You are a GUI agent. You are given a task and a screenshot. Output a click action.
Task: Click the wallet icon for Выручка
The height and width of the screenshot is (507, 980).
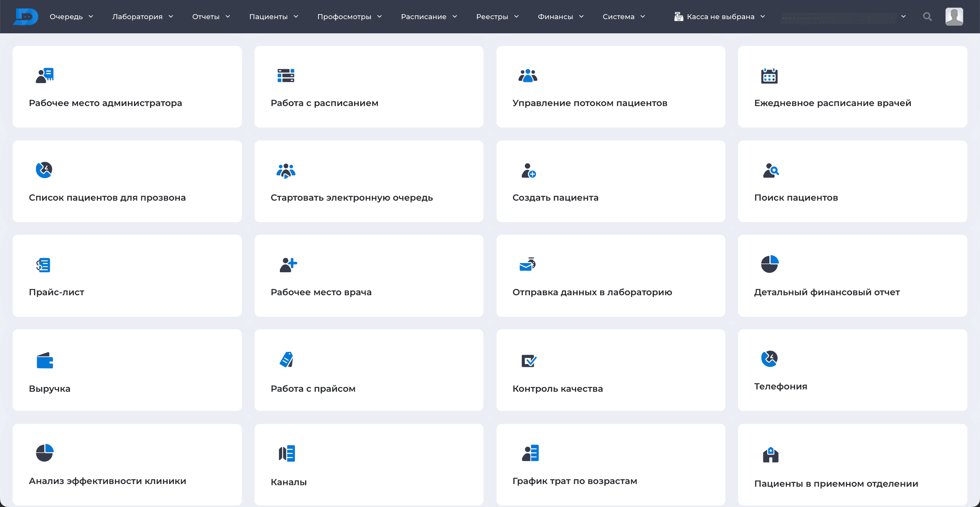(45, 360)
